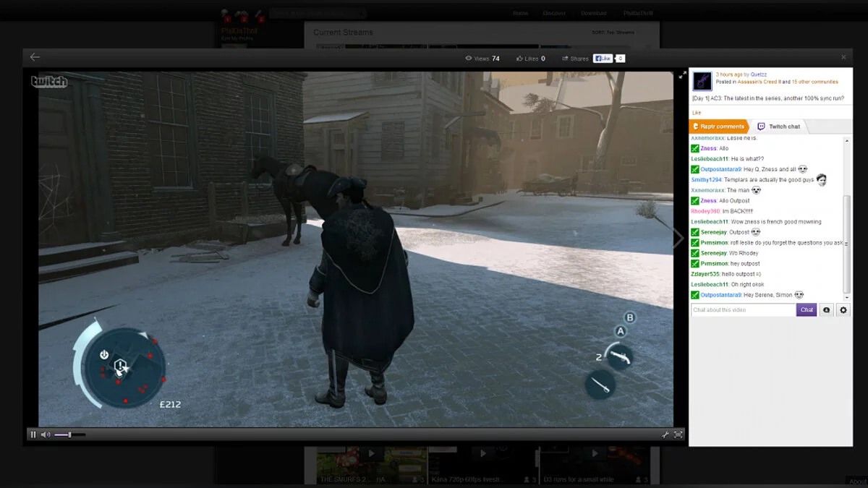Toggle fullscreen in the video player

(x=678, y=435)
